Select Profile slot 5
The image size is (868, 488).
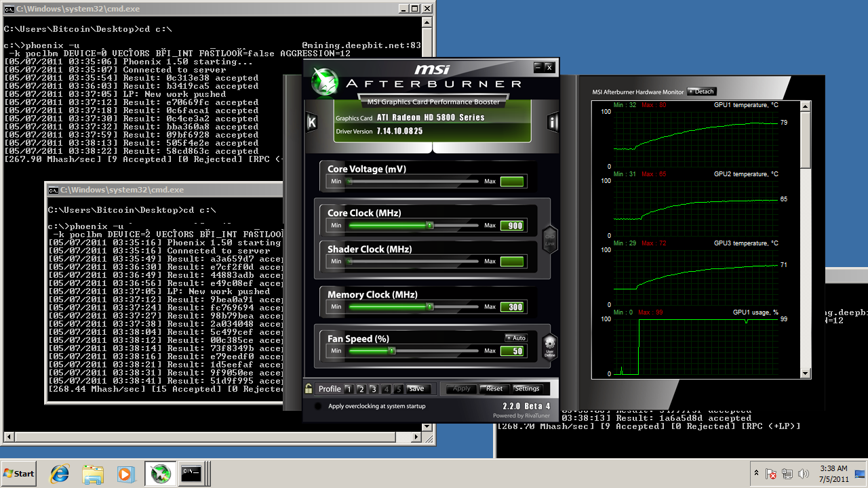pyautogui.click(x=399, y=389)
